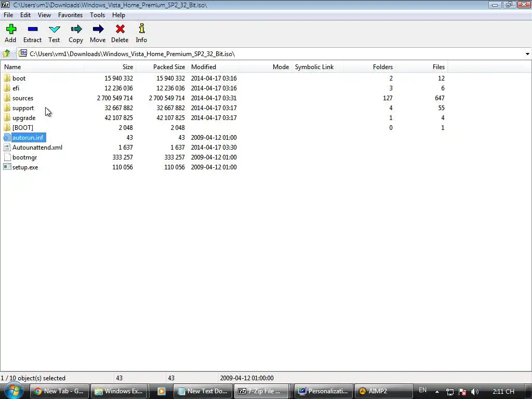The height and width of the screenshot is (399, 532).
Task: Sort by the Name column header
Action: click(42, 67)
